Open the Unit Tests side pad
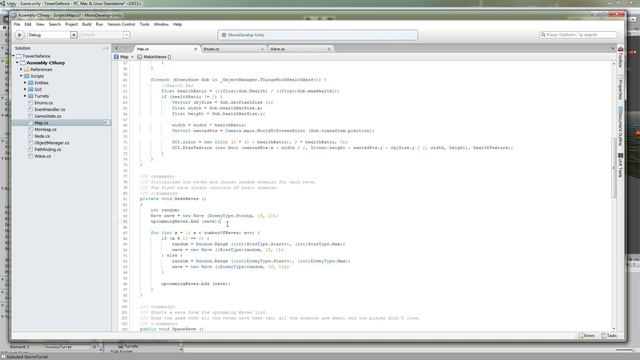The width and height of the screenshot is (640, 360). coord(620,165)
